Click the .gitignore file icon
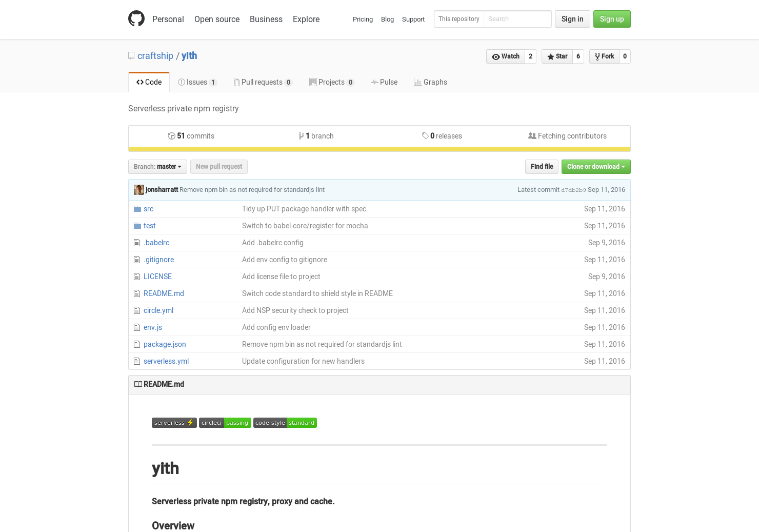The width and height of the screenshot is (759, 532). pos(137,260)
